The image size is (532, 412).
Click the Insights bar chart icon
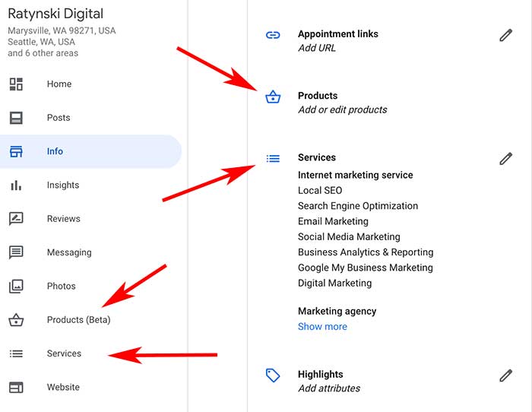[x=16, y=185]
